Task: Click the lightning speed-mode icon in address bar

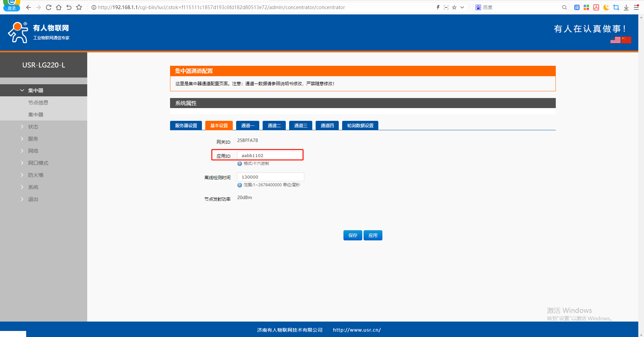Action: pos(438,7)
